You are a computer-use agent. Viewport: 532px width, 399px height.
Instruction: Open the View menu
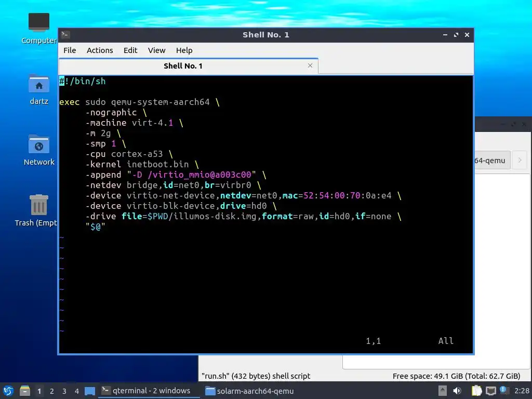156,50
